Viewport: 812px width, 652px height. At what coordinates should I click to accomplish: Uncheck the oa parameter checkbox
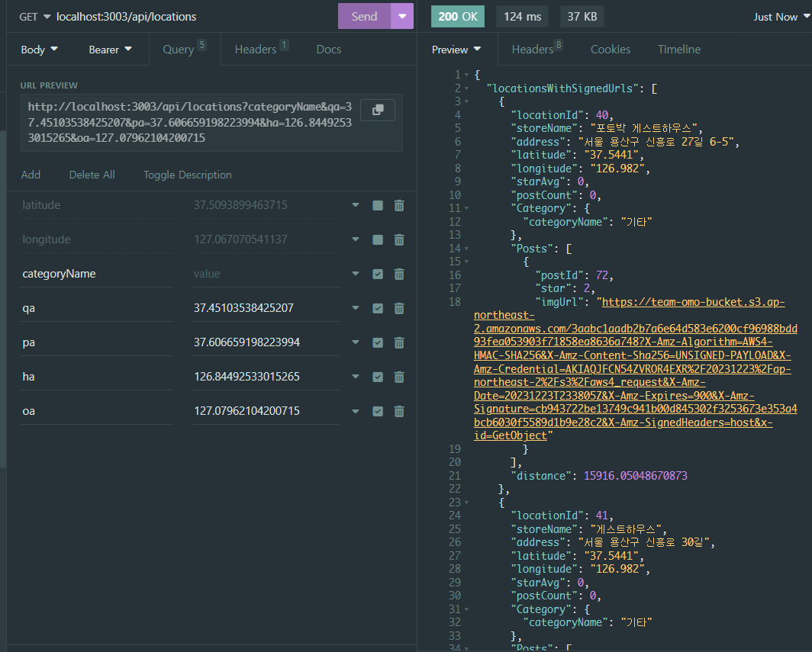pyautogui.click(x=377, y=411)
